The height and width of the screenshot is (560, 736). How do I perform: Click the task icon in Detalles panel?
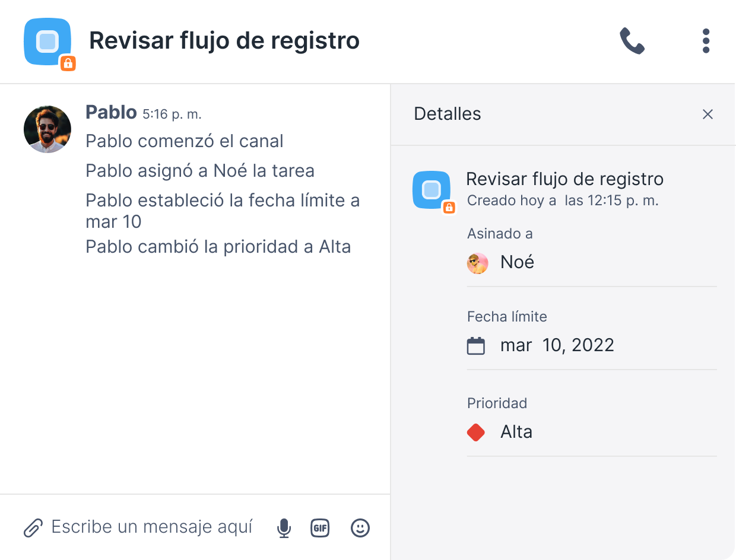(432, 190)
